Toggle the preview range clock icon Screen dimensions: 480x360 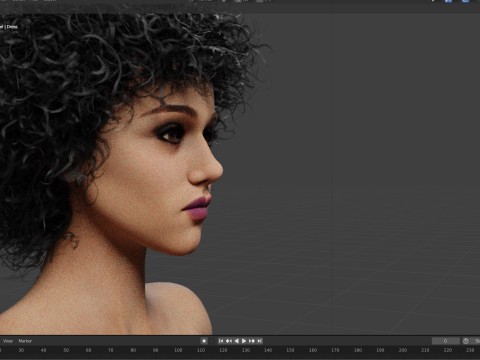coord(466,341)
